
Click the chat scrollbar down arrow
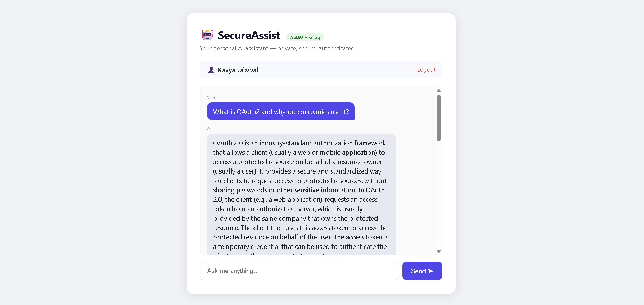[x=439, y=251]
